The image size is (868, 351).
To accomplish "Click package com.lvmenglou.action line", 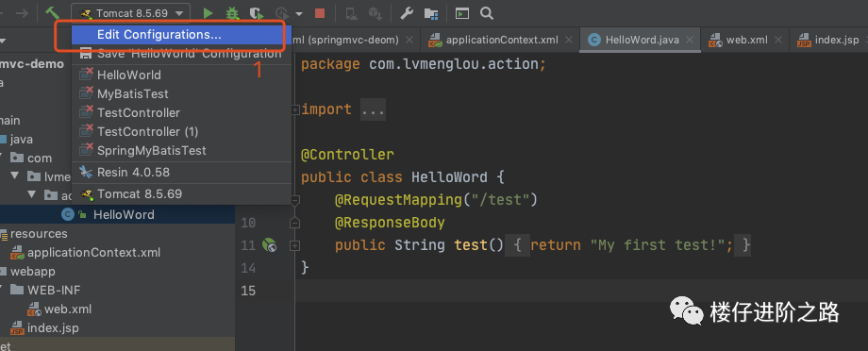I will pos(424,64).
